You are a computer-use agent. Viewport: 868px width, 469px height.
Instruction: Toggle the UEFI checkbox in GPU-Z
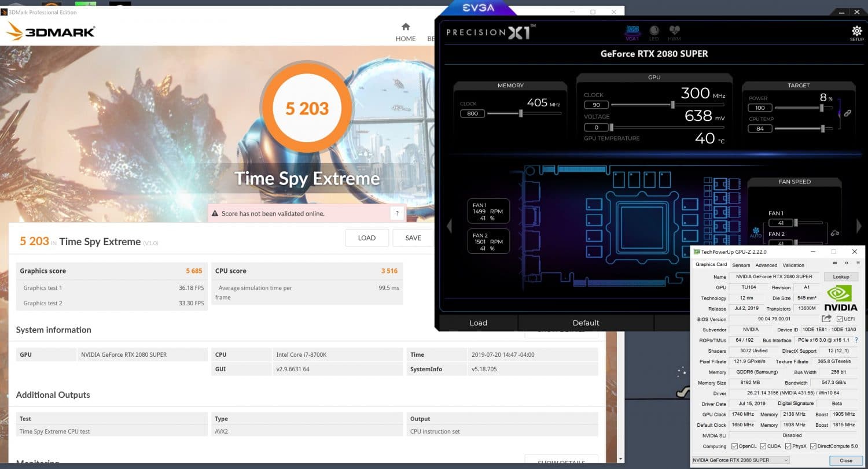[x=840, y=319]
